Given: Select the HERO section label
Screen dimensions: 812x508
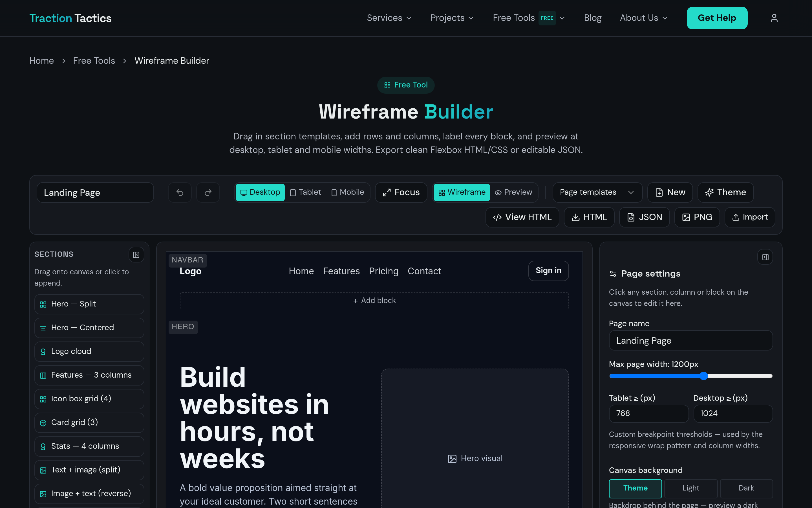Looking at the screenshot, I should point(183,327).
